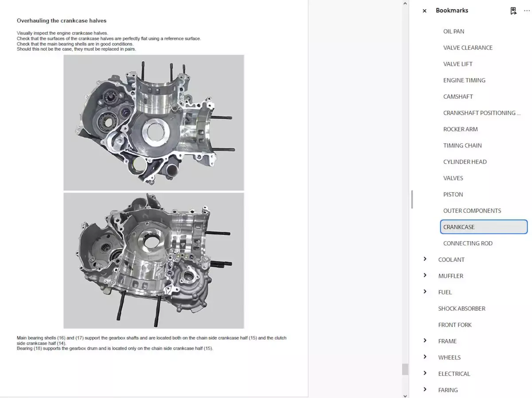
Task: Expand the ELECTRICAL bookmark chevron
Action: [x=425, y=373]
